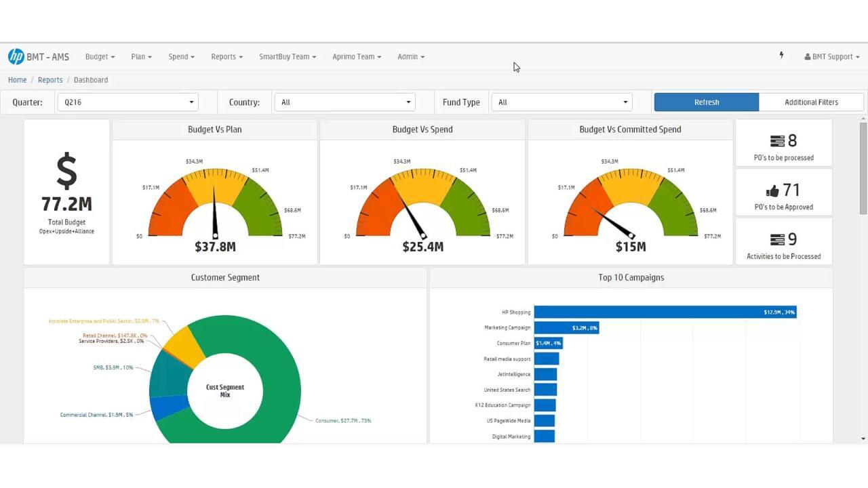Click the large dollar sign icon
This screenshot has height=488, width=868.
click(x=66, y=171)
